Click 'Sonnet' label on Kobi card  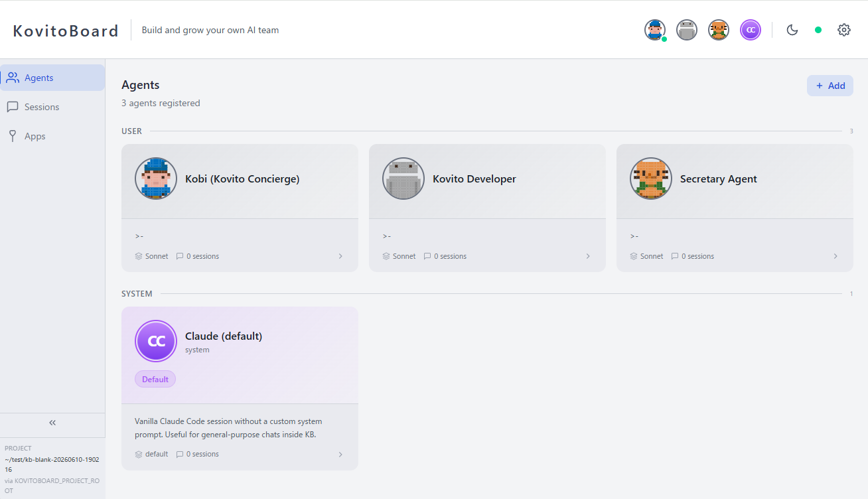click(x=157, y=256)
